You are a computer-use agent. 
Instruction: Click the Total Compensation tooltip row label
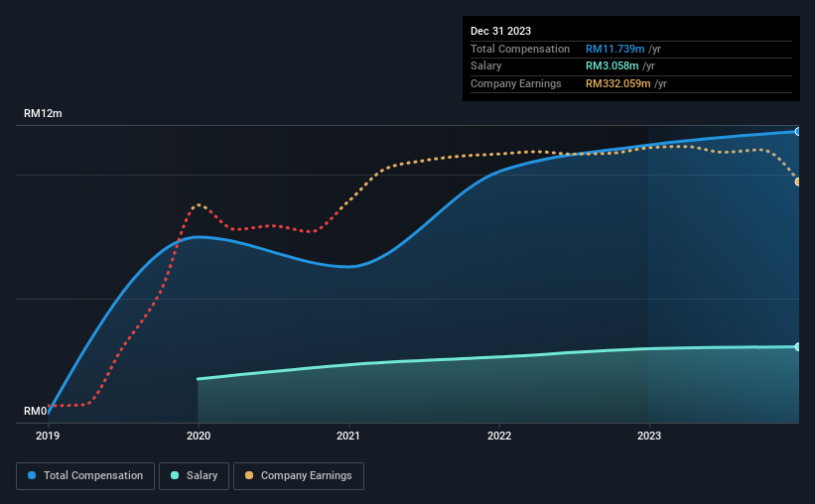click(x=520, y=49)
